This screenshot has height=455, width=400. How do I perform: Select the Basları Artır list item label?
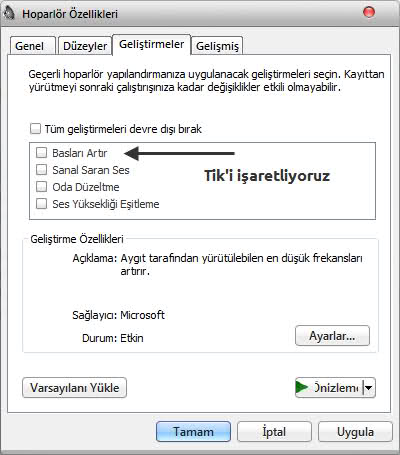(x=80, y=153)
